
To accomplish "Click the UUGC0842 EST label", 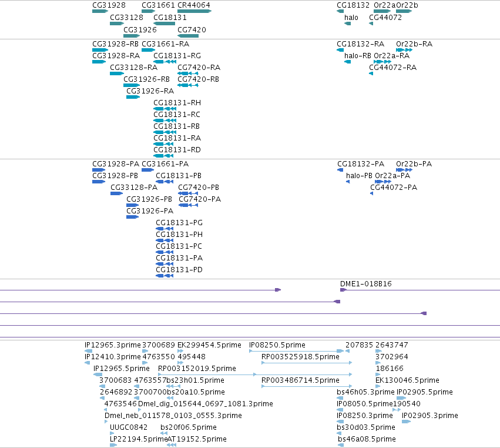I will coord(129,427).
